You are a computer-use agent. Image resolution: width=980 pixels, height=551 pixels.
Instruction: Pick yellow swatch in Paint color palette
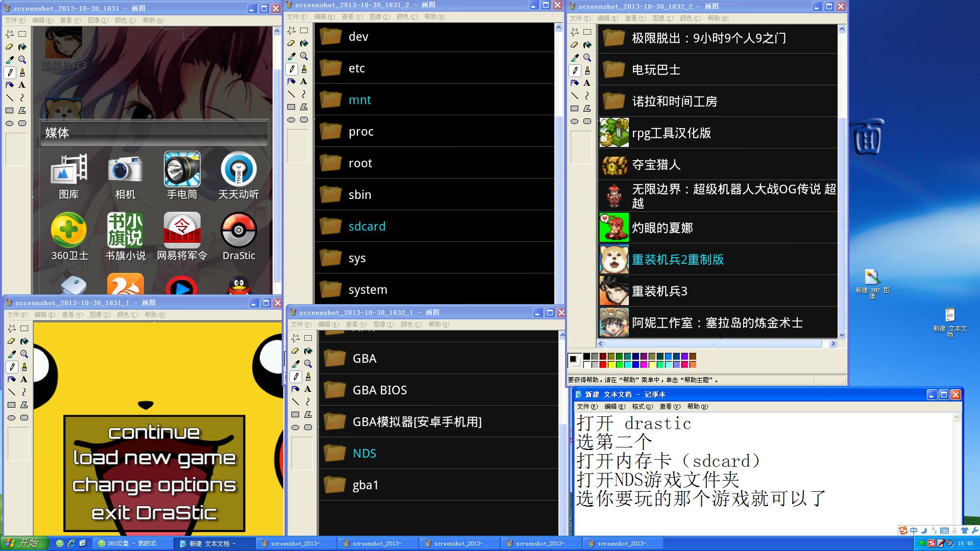point(611,364)
